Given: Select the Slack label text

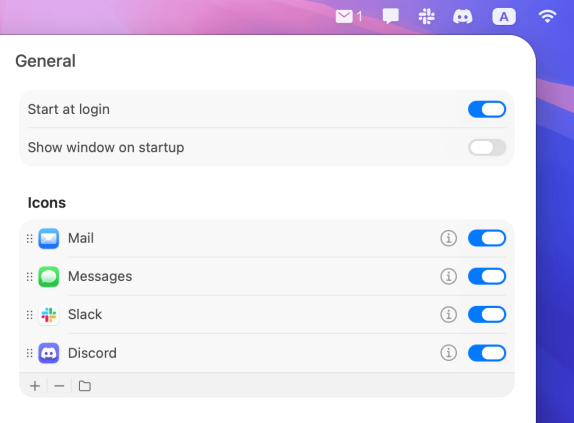Looking at the screenshot, I should pyautogui.click(x=85, y=314).
